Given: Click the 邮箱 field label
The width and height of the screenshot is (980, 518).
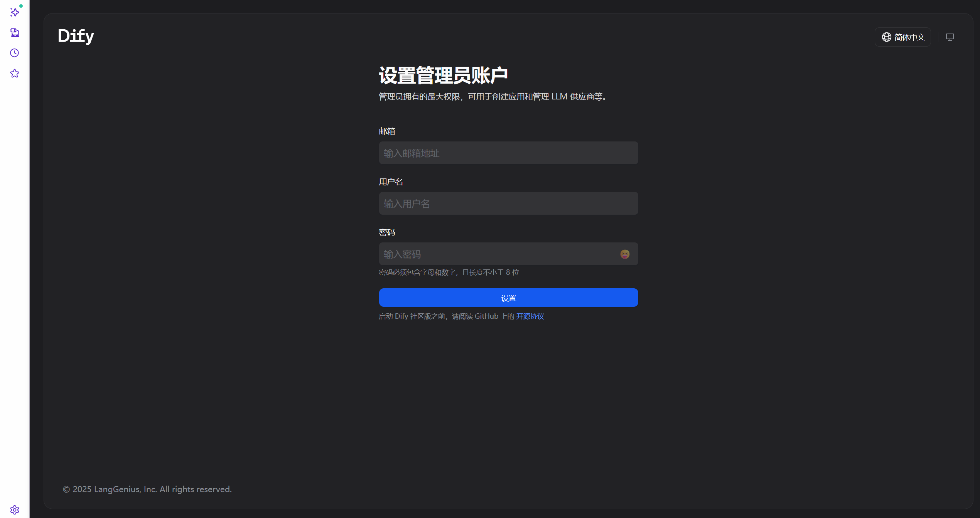Looking at the screenshot, I should (387, 131).
